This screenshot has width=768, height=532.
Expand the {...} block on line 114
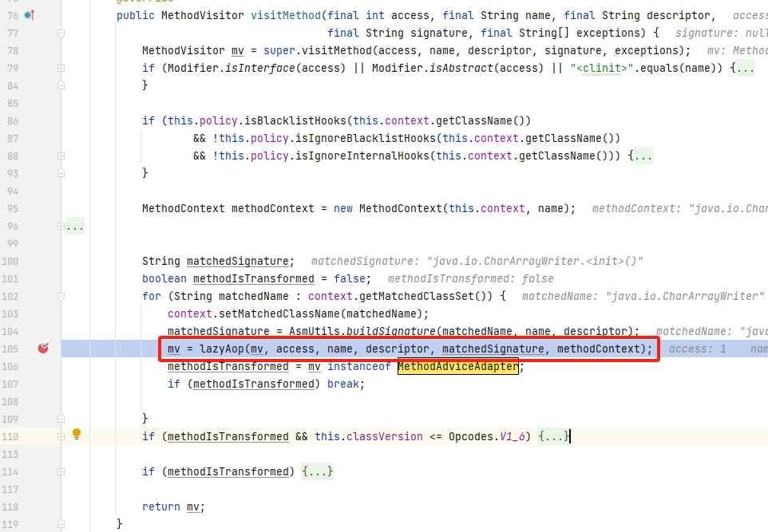pyautogui.click(x=317, y=471)
